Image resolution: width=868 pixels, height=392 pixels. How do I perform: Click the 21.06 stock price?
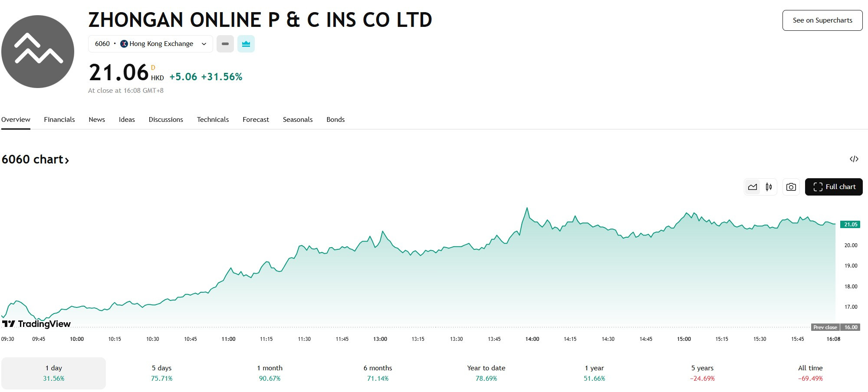[118, 72]
